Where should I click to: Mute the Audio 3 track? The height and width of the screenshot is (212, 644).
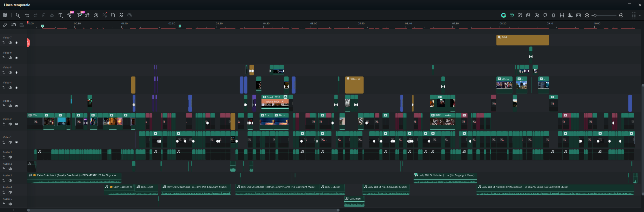tap(10, 180)
